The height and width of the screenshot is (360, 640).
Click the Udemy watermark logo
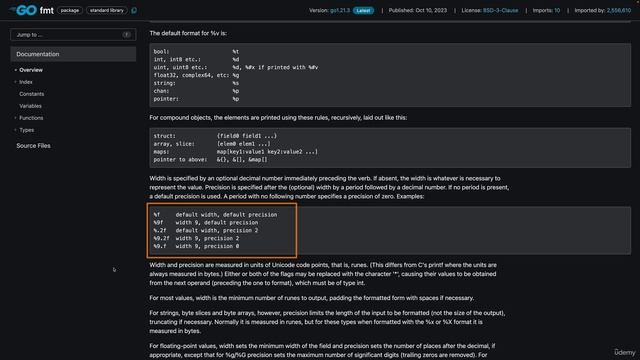624,352
